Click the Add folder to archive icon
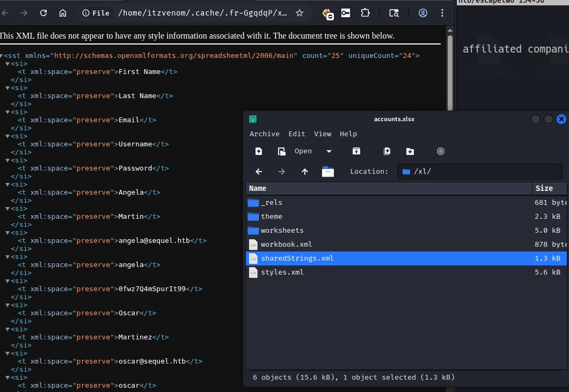Image resolution: width=569 pixels, height=392 pixels. coord(410,151)
